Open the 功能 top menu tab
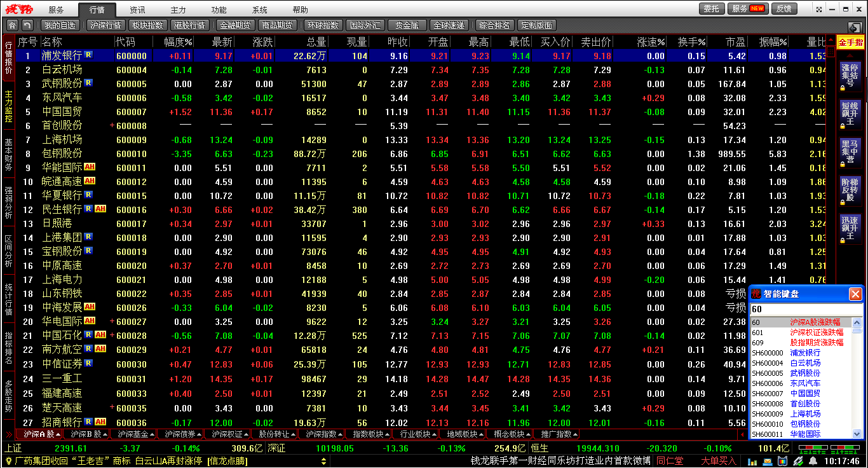The width and height of the screenshot is (868, 468). (x=219, y=10)
